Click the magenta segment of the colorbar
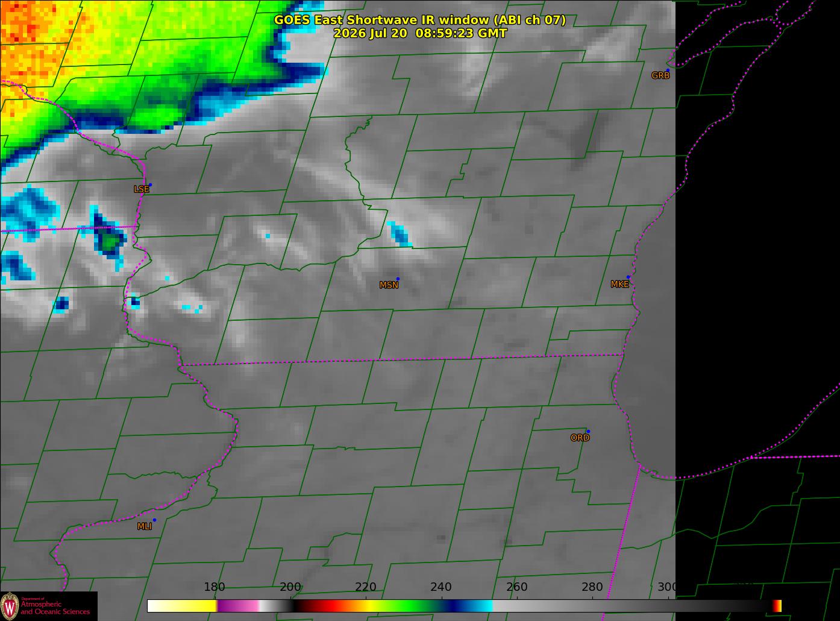This screenshot has height=621, width=840. pyautogui.click(x=238, y=606)
